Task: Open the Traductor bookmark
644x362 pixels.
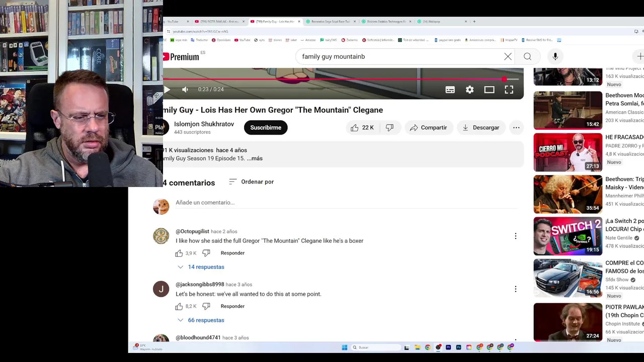Action: point(199,40)
